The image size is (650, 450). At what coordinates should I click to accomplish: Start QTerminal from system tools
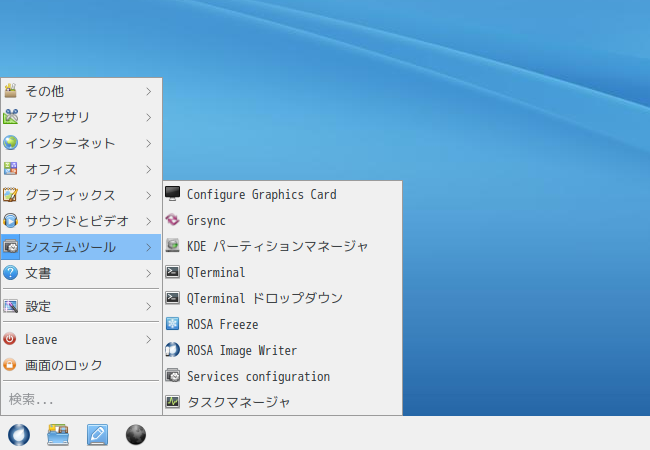[x=216, y=272]
